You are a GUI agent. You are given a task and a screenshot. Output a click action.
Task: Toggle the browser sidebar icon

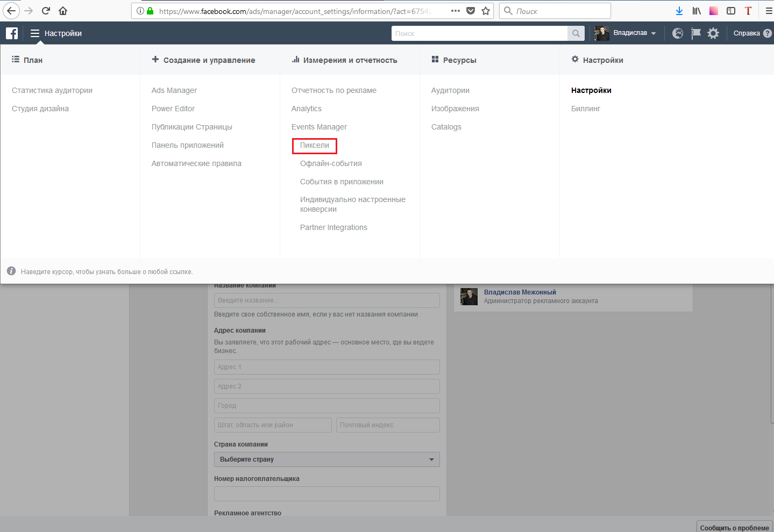coord(731,11)
